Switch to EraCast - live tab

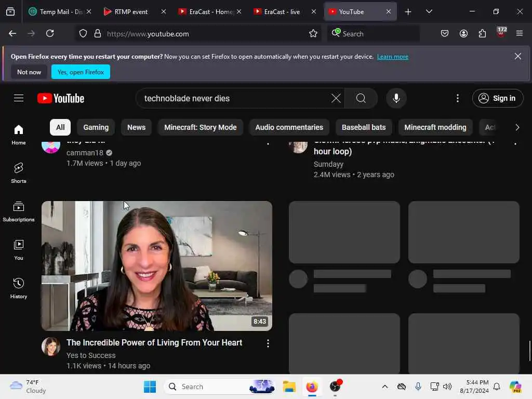click(280, 12)
